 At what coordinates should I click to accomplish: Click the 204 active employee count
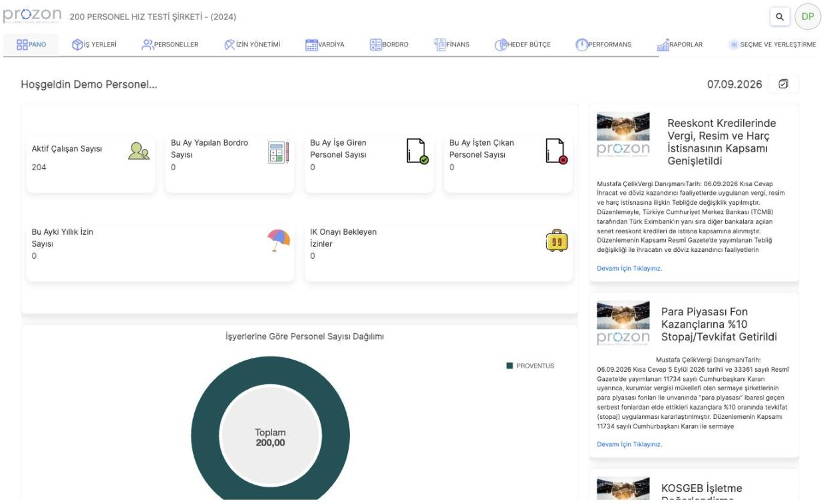[x=39, y=168]
